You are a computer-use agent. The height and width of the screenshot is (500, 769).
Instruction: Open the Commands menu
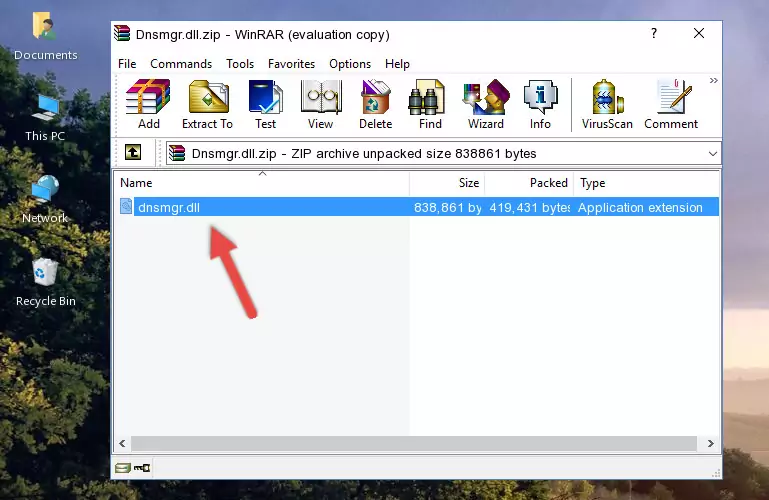(181, 64)
